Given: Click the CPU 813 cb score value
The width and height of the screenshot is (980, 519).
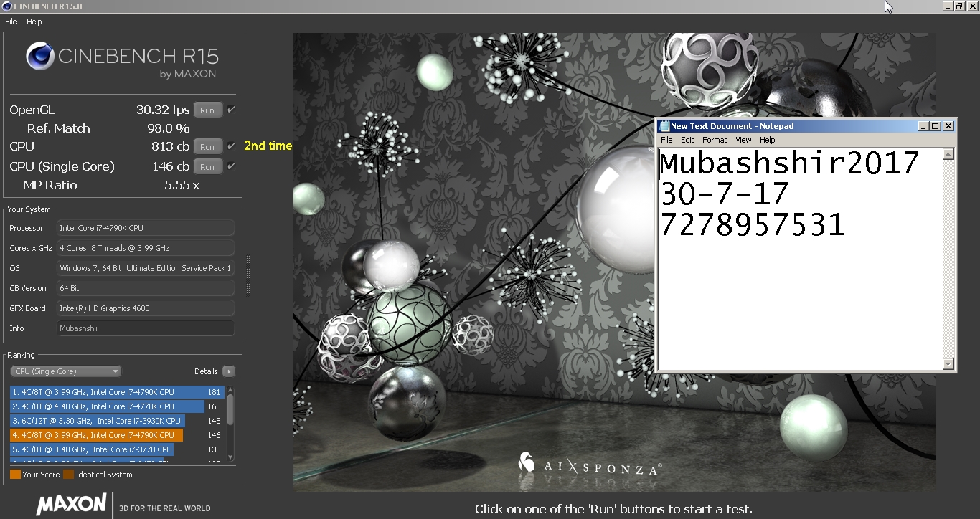Looking at the screenshot, I should click(171, 146).
